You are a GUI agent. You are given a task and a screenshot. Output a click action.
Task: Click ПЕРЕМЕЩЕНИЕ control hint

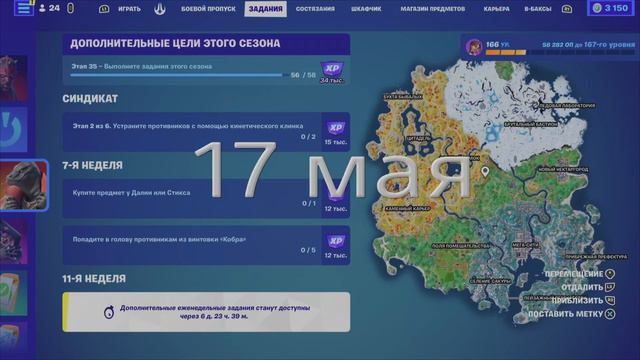[x=580, y=274]
